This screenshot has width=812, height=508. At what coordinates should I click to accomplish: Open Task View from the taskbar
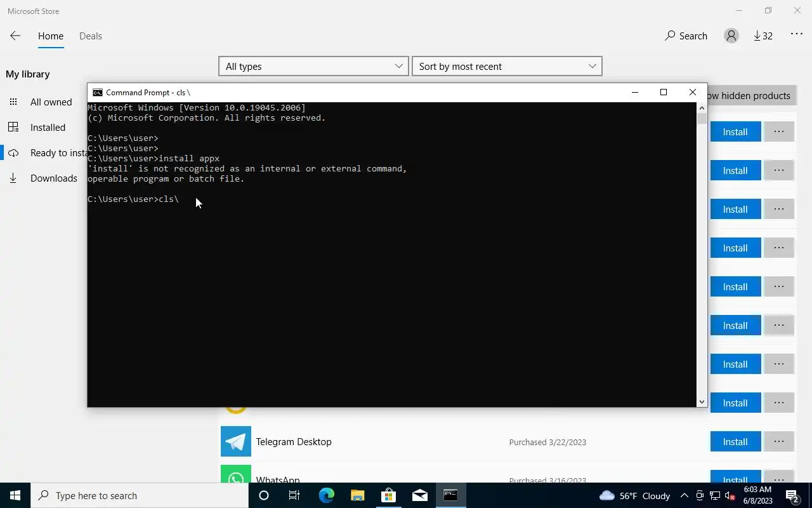pos(294,495)
